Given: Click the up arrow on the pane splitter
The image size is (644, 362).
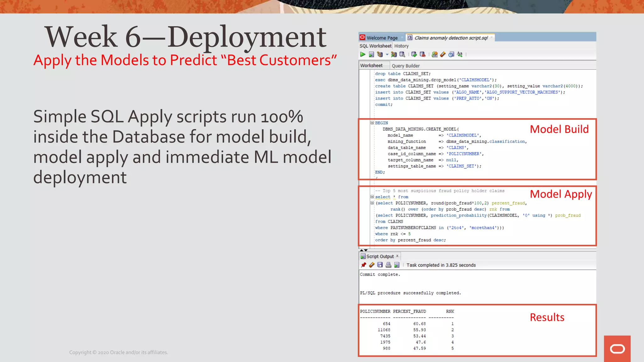Looking at the screenshot, I should [x=362, y=250].
